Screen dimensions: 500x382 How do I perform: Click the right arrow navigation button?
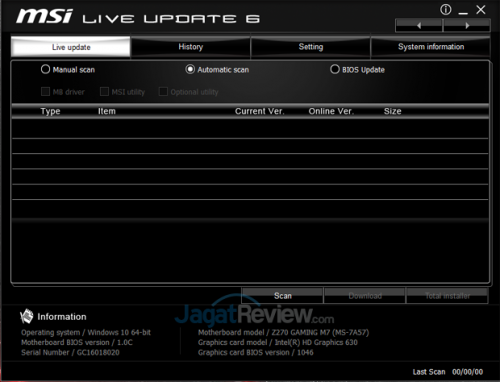(x=467, y=25)
